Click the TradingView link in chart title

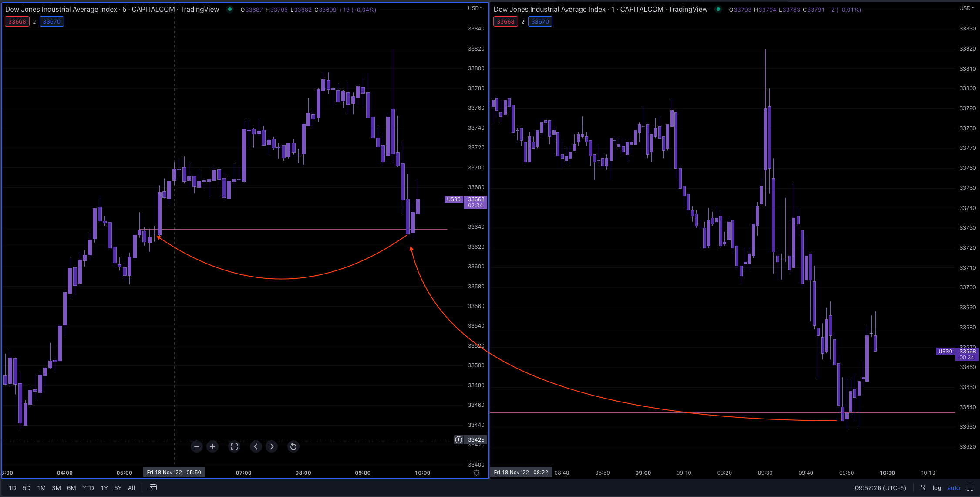pos(201,9)
